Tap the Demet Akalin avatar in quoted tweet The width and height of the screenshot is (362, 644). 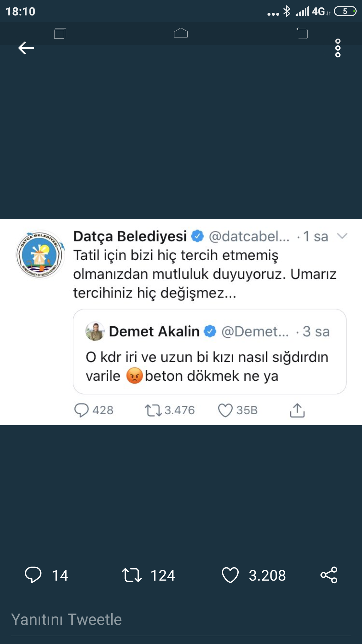(95, 331)
